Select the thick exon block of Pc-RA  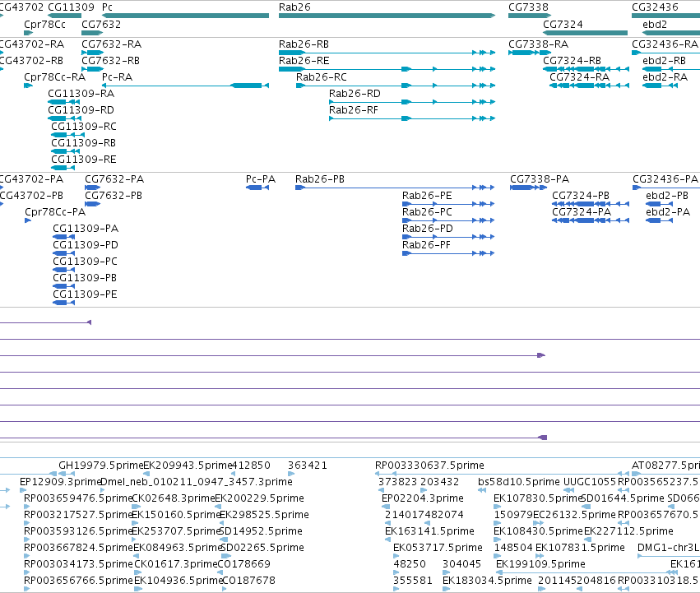(246, 86)
